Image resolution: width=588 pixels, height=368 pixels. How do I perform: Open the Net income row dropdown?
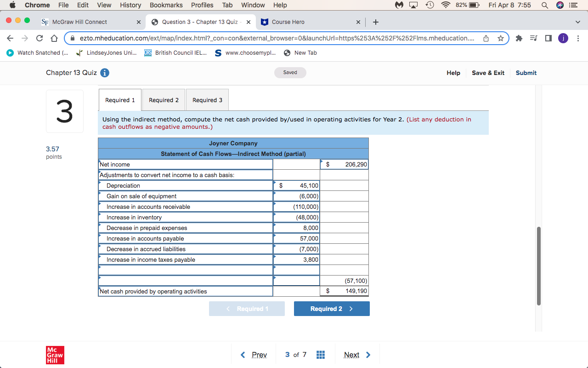click(x=186, y=164)
